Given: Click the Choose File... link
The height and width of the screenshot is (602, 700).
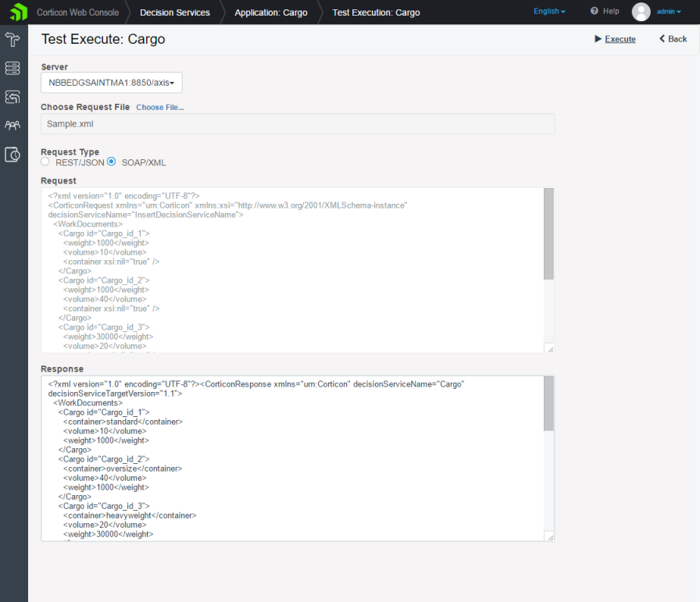Looking at the screenshot, I should [160, 108].
